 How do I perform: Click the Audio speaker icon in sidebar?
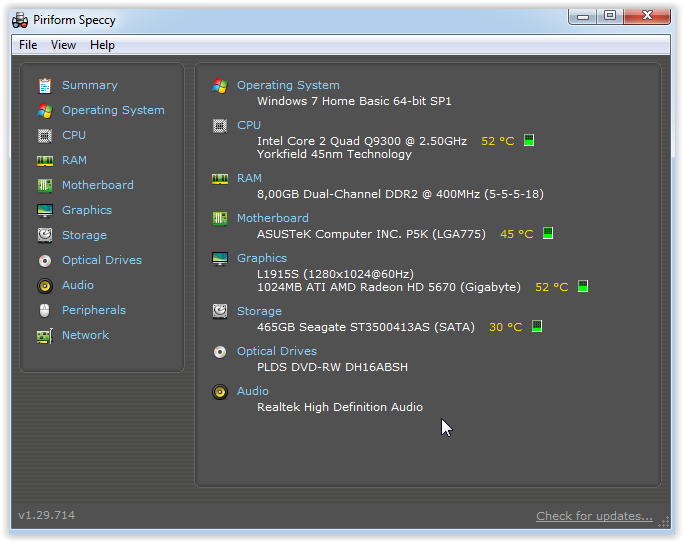(x=45, y=286)
